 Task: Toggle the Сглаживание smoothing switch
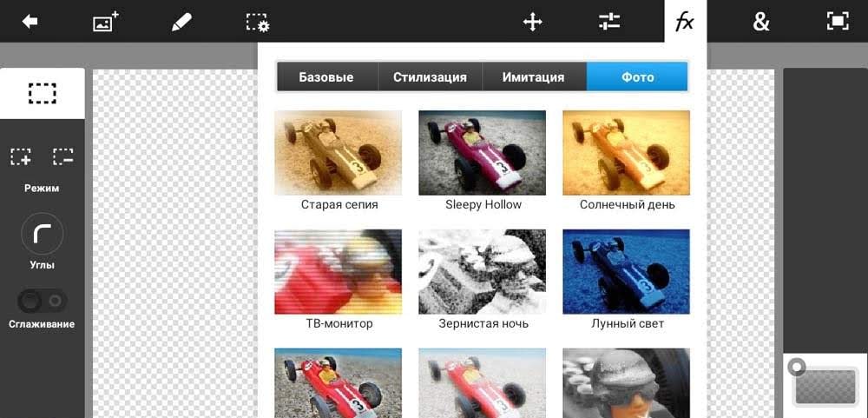pyautogui.click(x=42, y=301)
